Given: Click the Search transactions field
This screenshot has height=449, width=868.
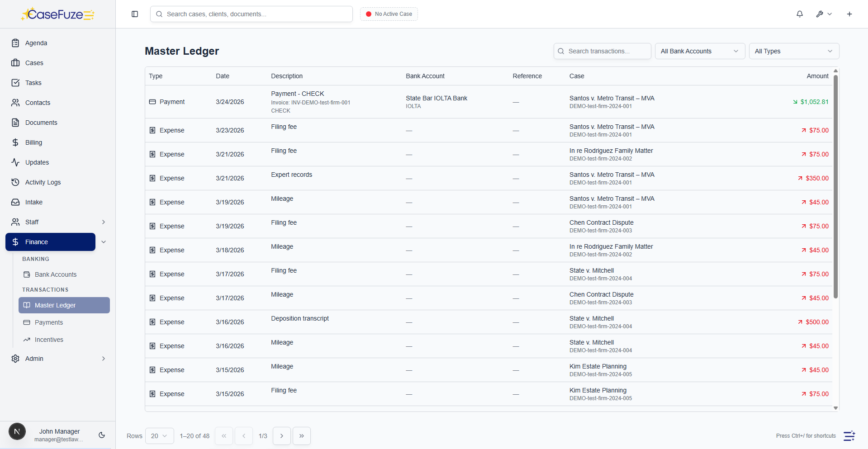Looking at the screenshot, I should [602, 51].
